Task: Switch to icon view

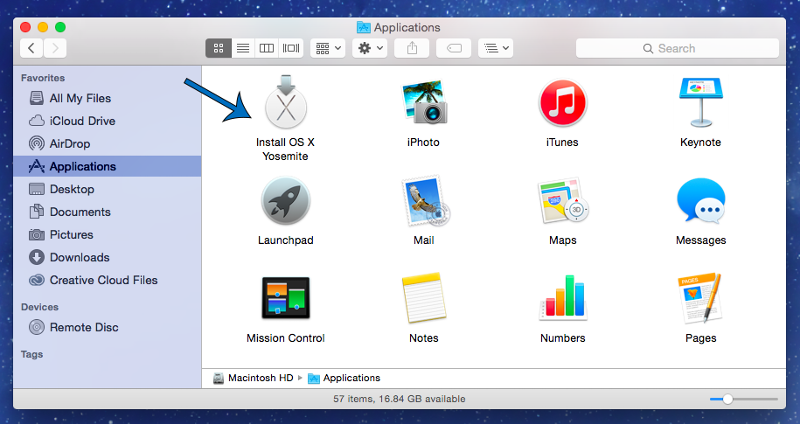Action: [x=218, y=48]
